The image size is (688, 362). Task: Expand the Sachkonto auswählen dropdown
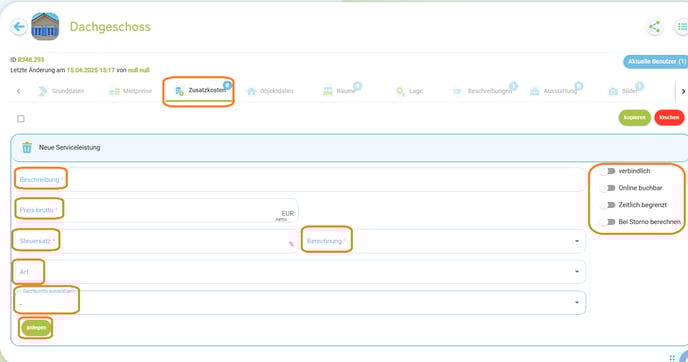coord(299,302)
